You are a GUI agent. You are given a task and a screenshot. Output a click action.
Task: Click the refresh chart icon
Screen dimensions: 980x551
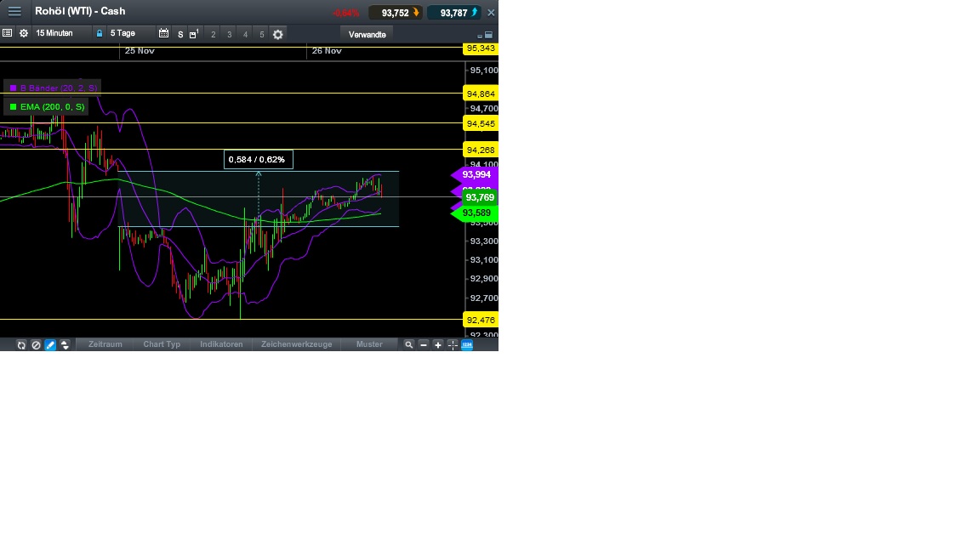[21, 344]
